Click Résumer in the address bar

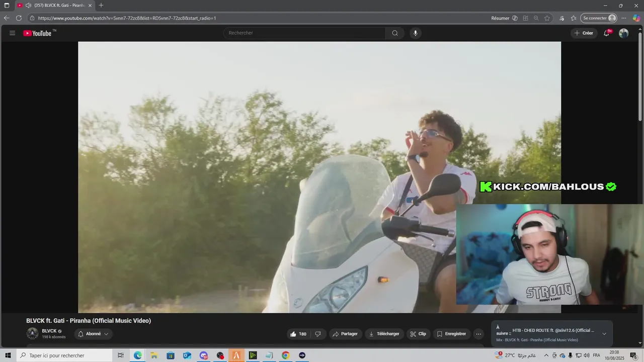[500, 18]
